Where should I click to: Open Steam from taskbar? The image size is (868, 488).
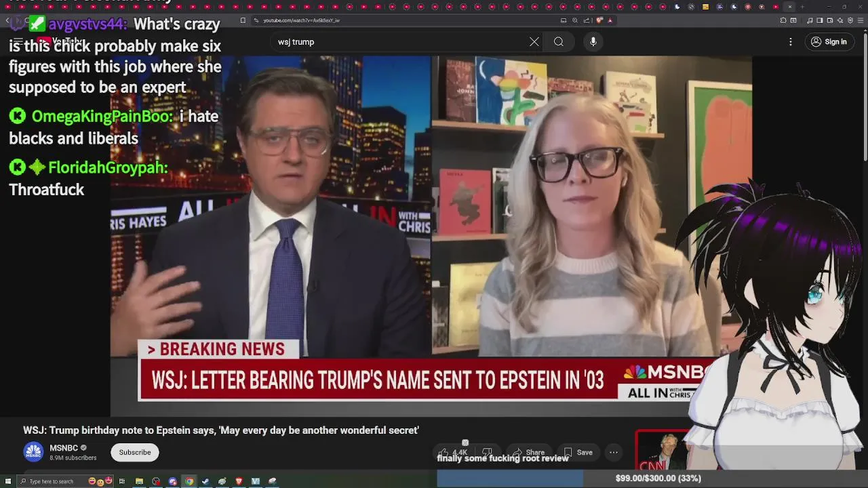tap(205, 481)
